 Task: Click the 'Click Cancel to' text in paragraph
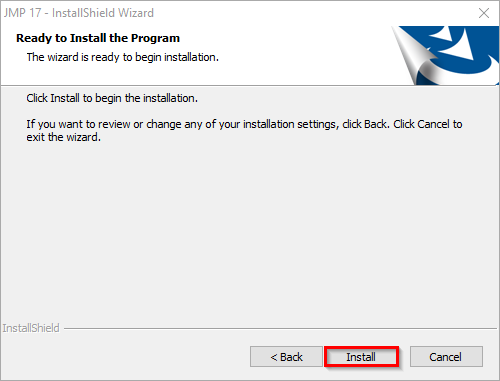(428, 124)
